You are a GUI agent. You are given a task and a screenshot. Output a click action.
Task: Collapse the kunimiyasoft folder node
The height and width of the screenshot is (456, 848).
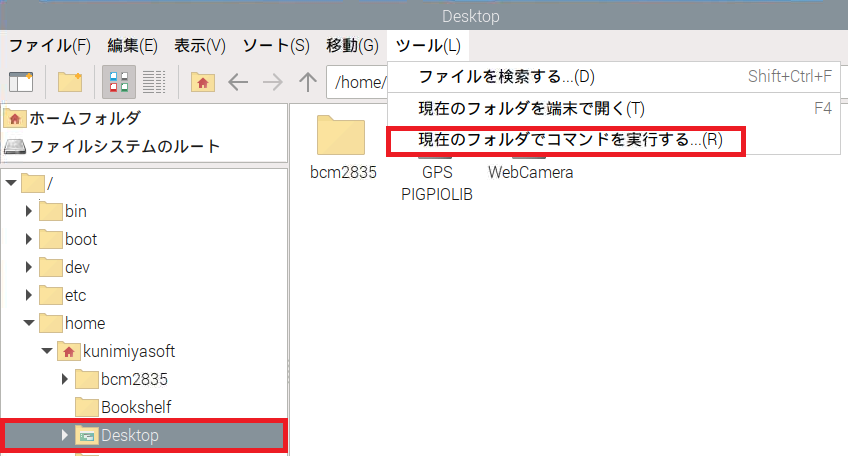47,351
